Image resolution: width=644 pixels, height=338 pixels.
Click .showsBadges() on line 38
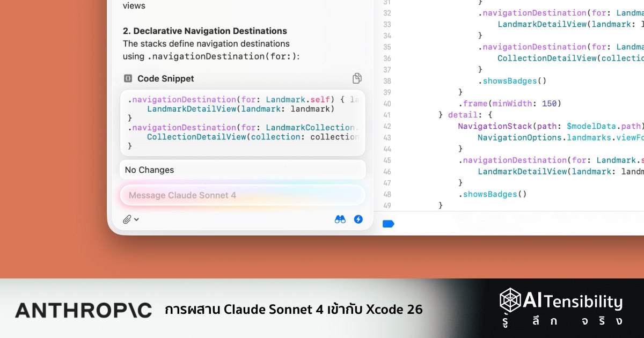(x=512, y=81)
